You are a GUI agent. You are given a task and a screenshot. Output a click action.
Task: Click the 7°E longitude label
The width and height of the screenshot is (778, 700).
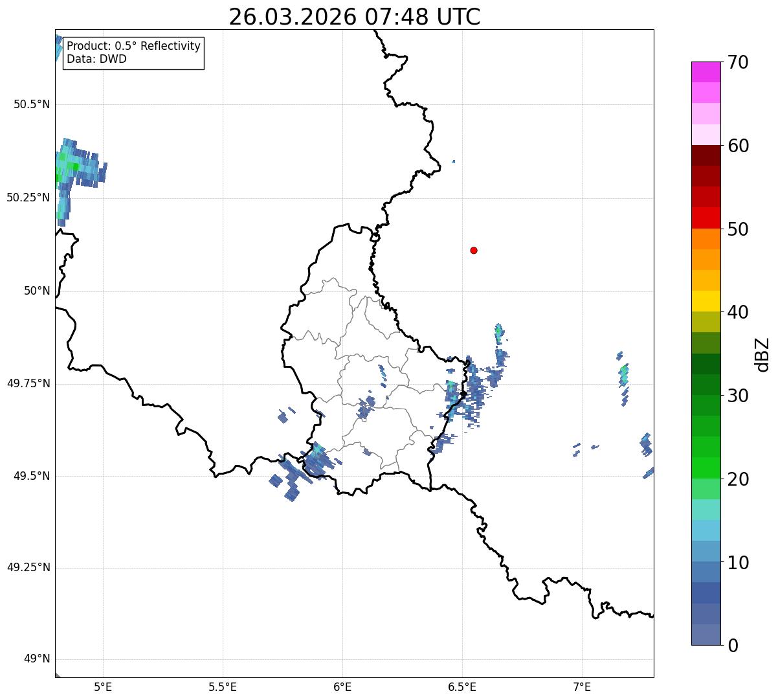point(583,687)
